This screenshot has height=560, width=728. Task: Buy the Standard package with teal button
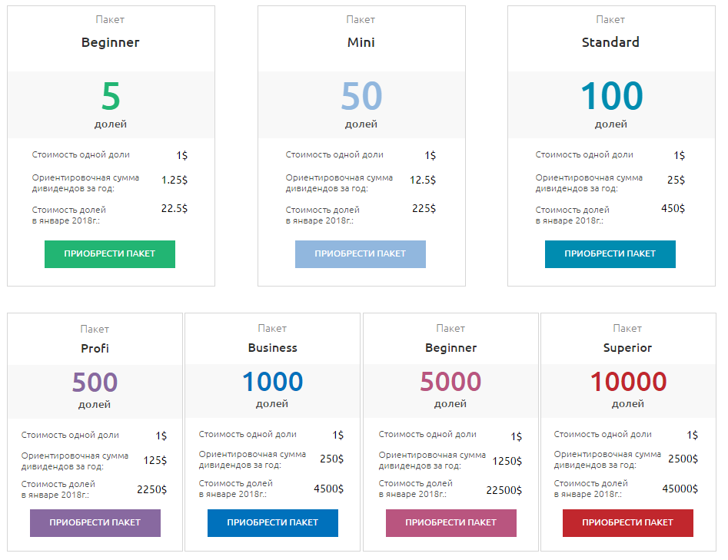[610, 254]
